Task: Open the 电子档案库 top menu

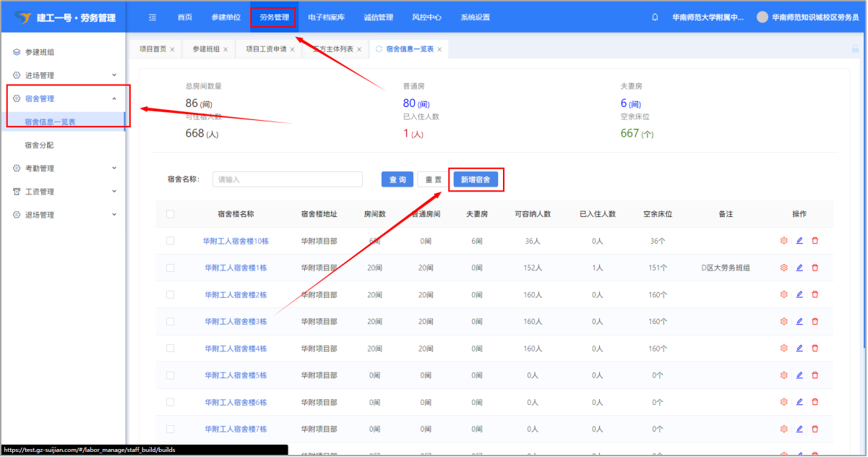Action: coord(326,17)
